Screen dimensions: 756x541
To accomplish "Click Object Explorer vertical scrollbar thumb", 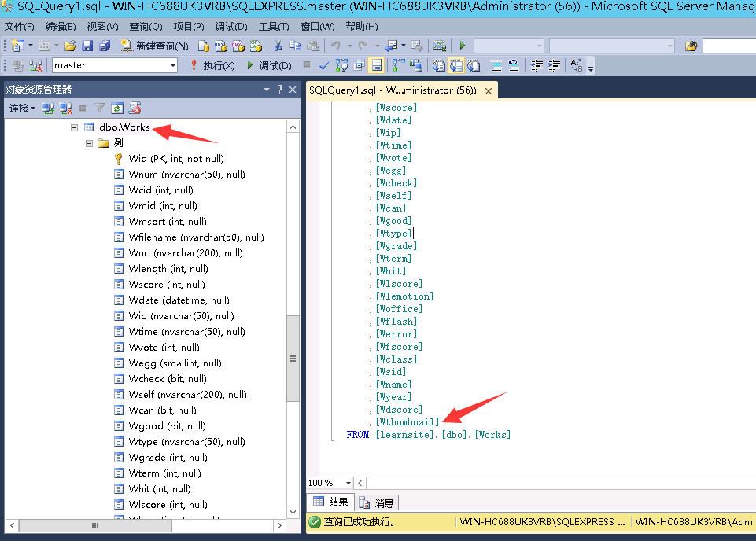I will pos(293,359).
